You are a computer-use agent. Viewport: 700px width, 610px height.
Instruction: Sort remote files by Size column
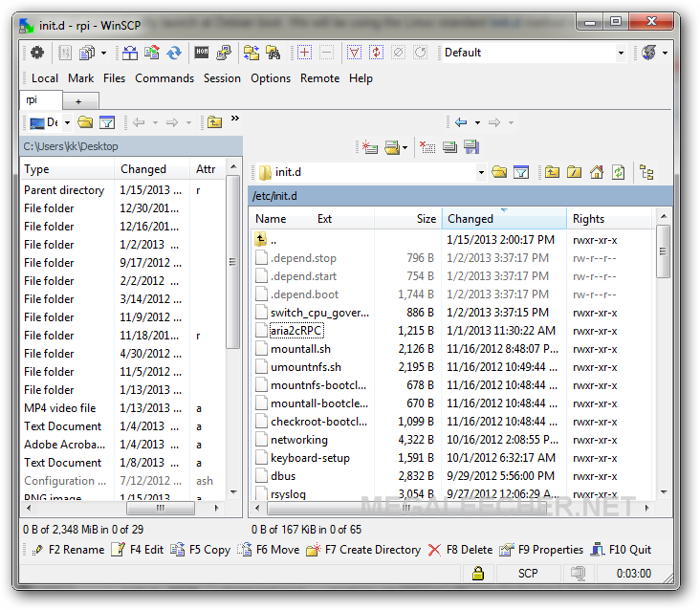tap(408, 219)
